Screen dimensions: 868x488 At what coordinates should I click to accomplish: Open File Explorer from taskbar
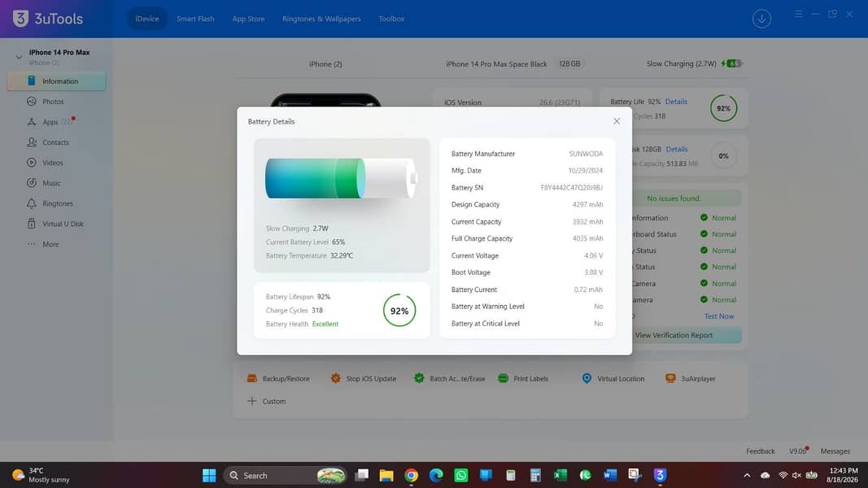386,475
